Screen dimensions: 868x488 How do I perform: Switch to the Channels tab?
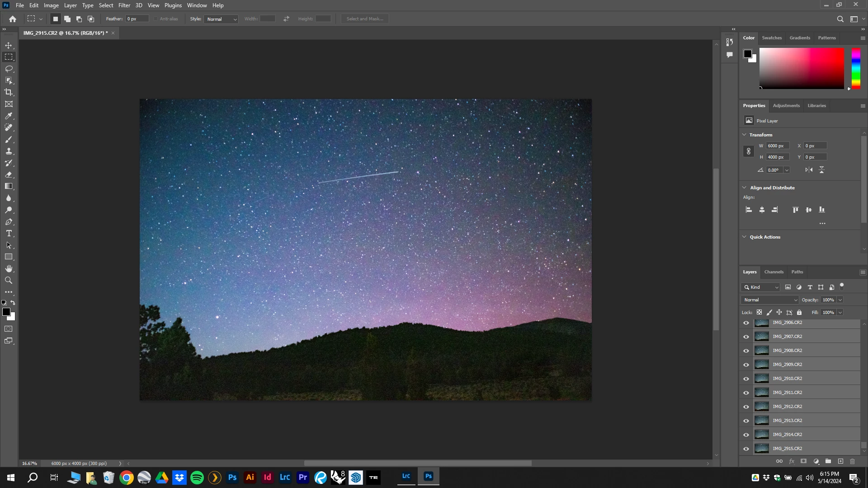pos(774,272)
